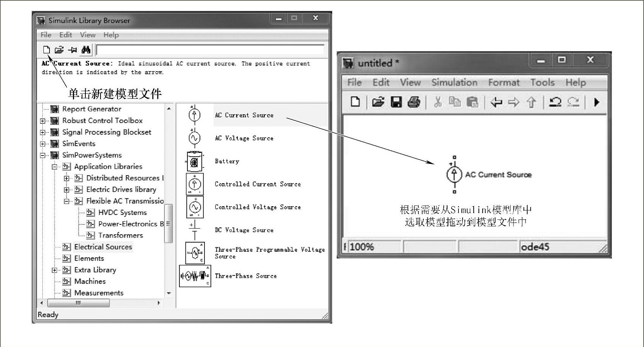Image resolution: width=644 pixels, height=347 pixels.
Task: Click the Battery label in block list
Action: tap(227, 161)
